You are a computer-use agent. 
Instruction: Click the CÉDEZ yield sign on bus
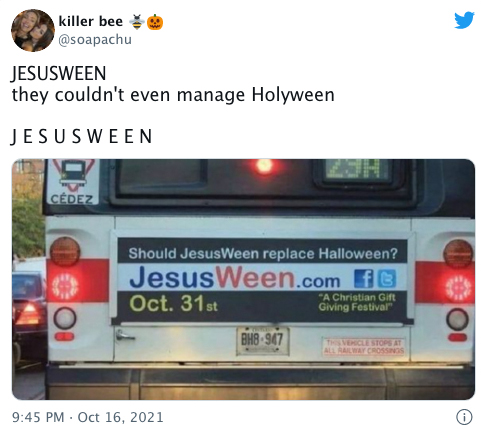pyautogui.click(x=72, y=182)
